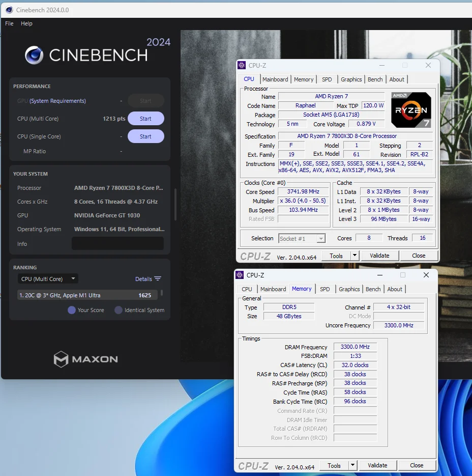Image resolution: width=472 pixels, height=476 pixels.
Task: Click the Your Score legend dot
Action: point(72,310)
